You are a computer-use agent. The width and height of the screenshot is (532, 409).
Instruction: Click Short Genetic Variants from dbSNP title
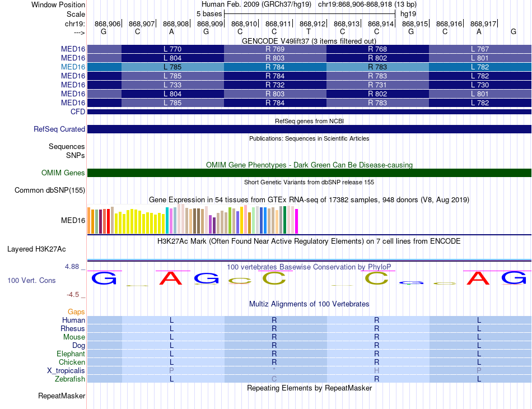coord(309,182)
